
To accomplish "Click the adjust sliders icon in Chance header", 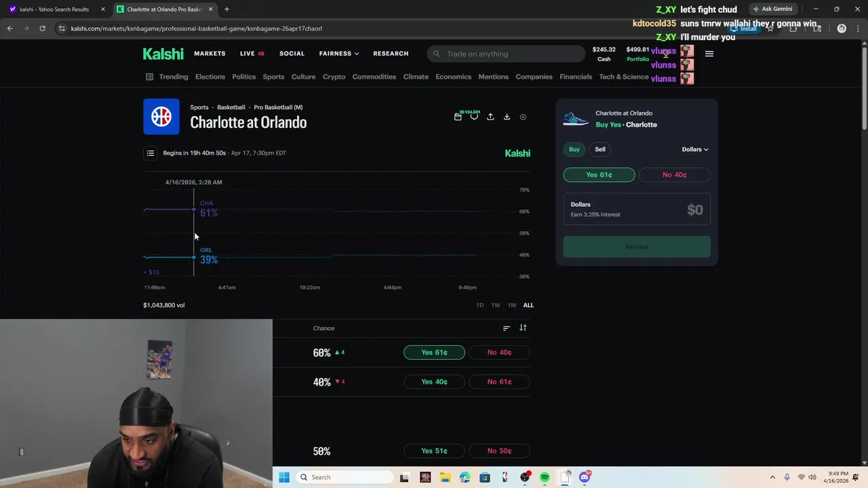I will [x=523, y=328].
